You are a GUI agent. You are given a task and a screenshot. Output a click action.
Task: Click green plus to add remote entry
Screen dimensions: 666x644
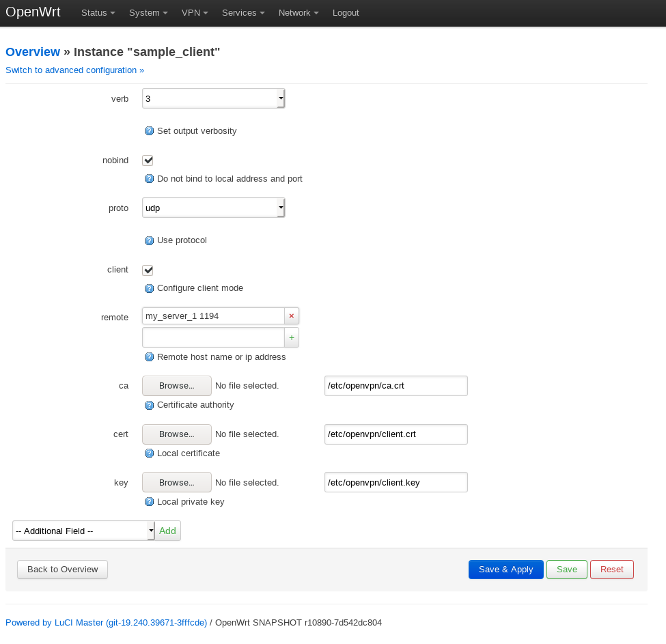pyautogui.click(x=292, y=337)
